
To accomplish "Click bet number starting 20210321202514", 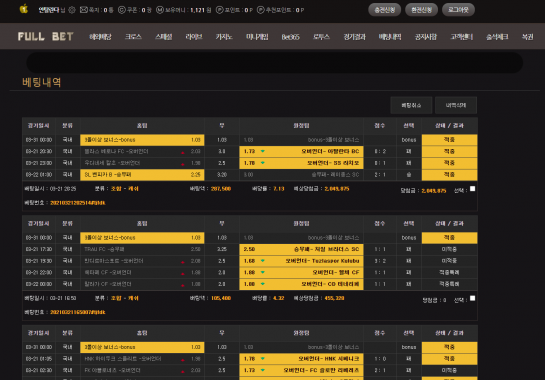I will (78, 203).
